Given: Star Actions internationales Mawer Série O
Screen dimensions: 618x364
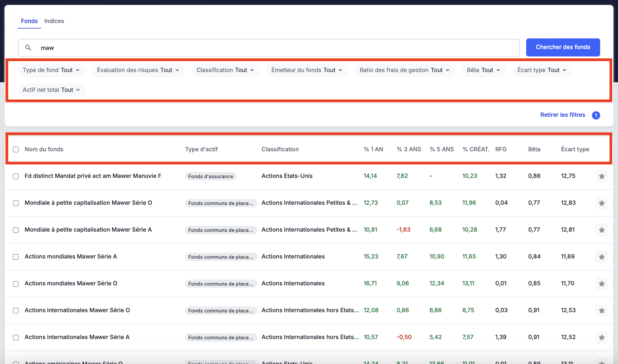Looking at the screenshot, I should point(602,311).
